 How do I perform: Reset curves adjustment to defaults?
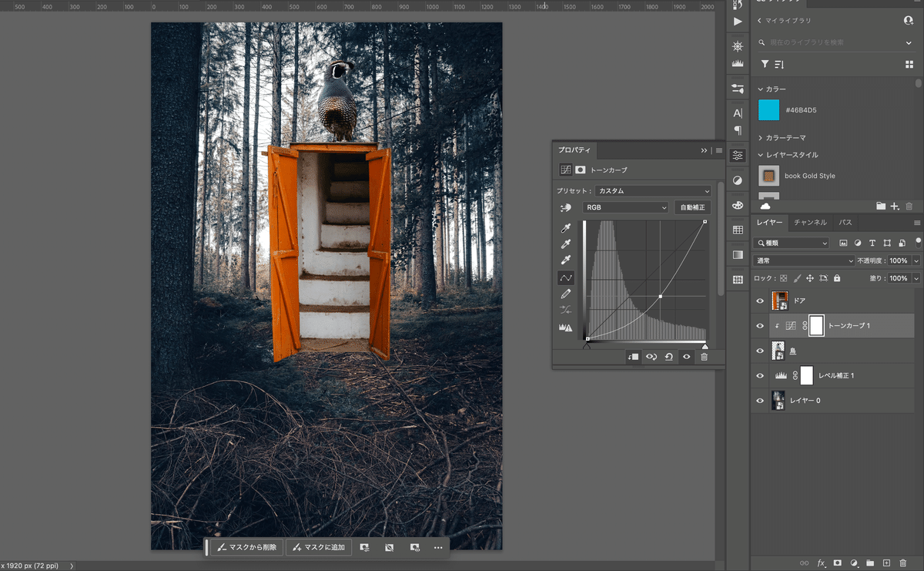[x=668, y=357]
